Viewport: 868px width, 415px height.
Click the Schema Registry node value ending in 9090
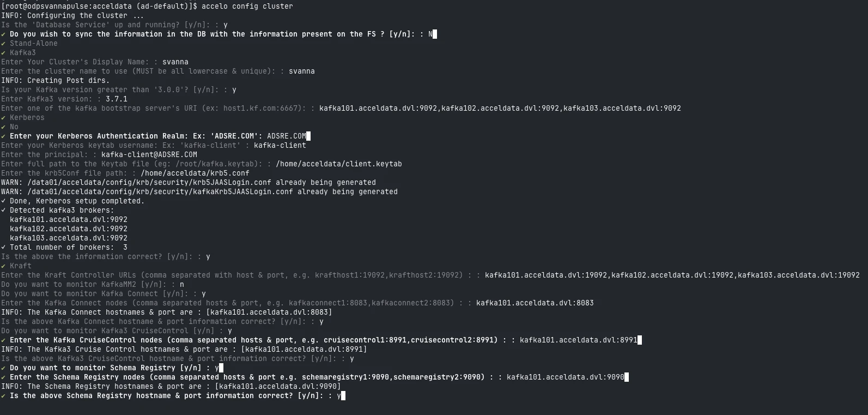point(565,377)
